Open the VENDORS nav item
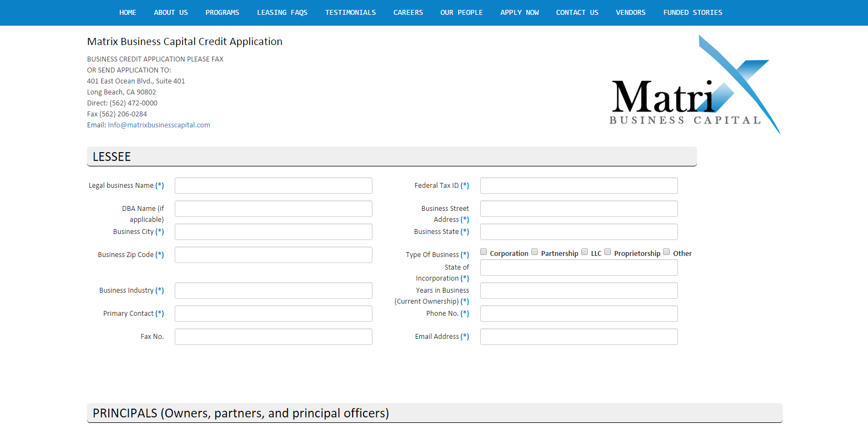868x424 pixels. [x=631, y=13]
